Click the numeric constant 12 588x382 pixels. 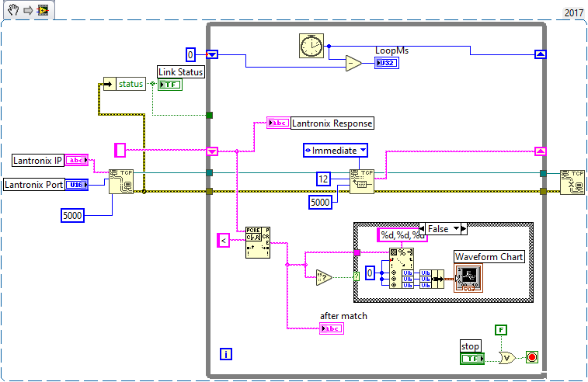(x=323, y=179)
